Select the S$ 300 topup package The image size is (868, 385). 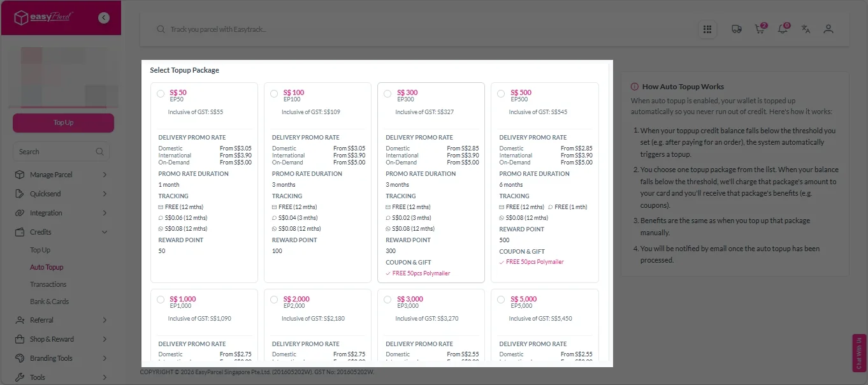(x=387, y=94)
